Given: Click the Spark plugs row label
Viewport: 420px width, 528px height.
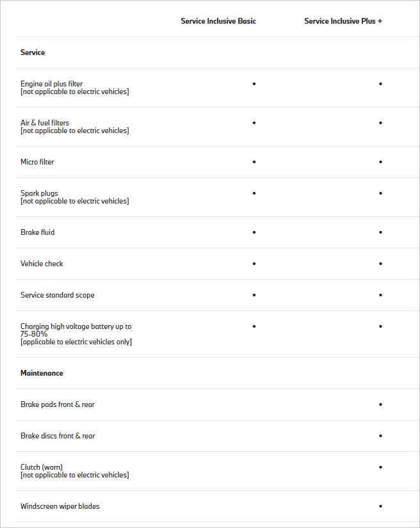Looking at the screenshot, I should point(39,193).
